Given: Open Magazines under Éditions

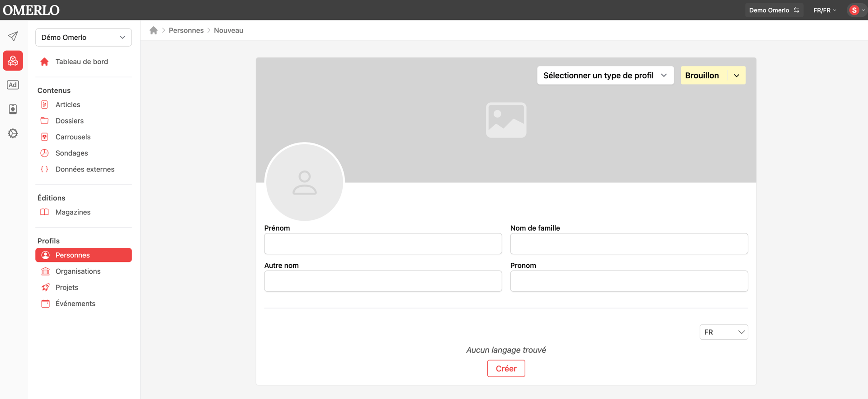Looking at the screenshot, I should point(73,212).
